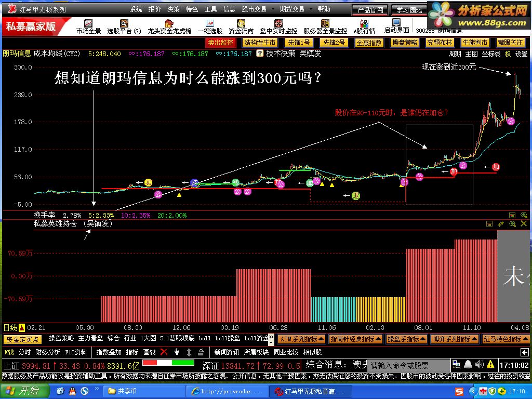
Task: Toggle the 坐标线 gridlines option
Action: (491, 54)
